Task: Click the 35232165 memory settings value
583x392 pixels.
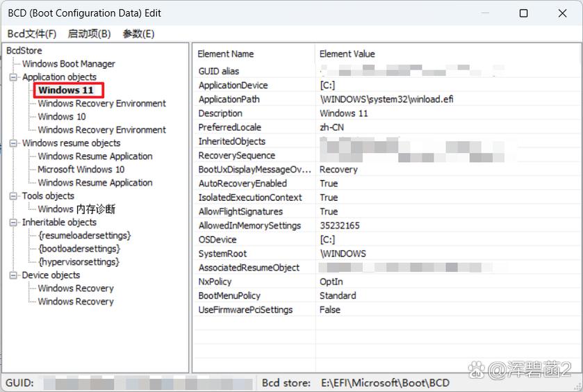Action: 340,226
